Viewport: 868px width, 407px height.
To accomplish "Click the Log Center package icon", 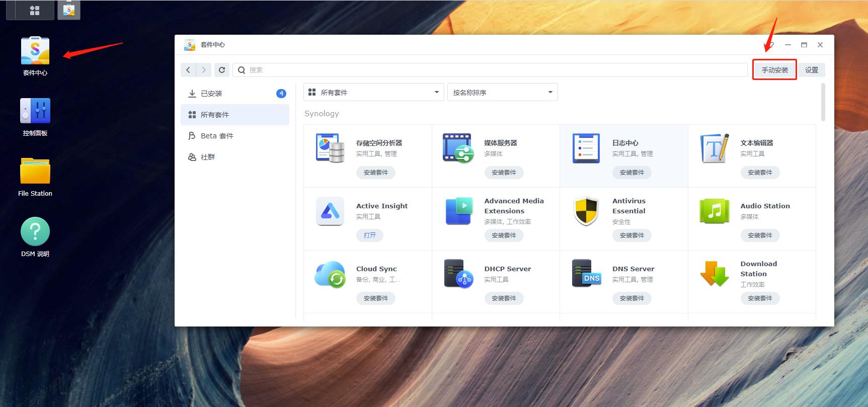I will coord(586,148).
